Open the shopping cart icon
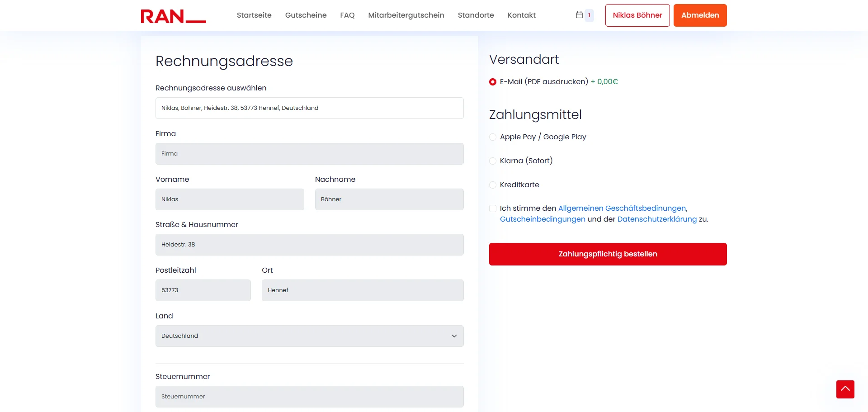Viewport: 868px width, 412px height. pyautogui.click(x=579, y=15)
